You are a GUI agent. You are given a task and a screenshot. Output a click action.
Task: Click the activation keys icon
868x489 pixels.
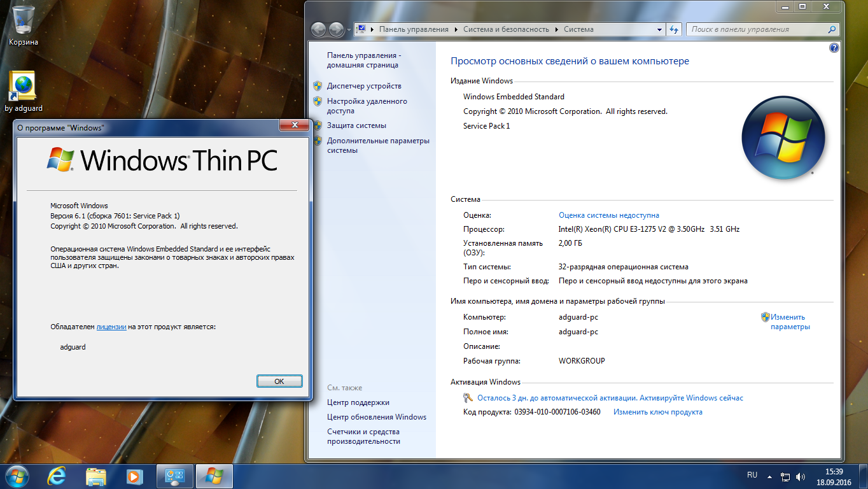coord(468,398)
